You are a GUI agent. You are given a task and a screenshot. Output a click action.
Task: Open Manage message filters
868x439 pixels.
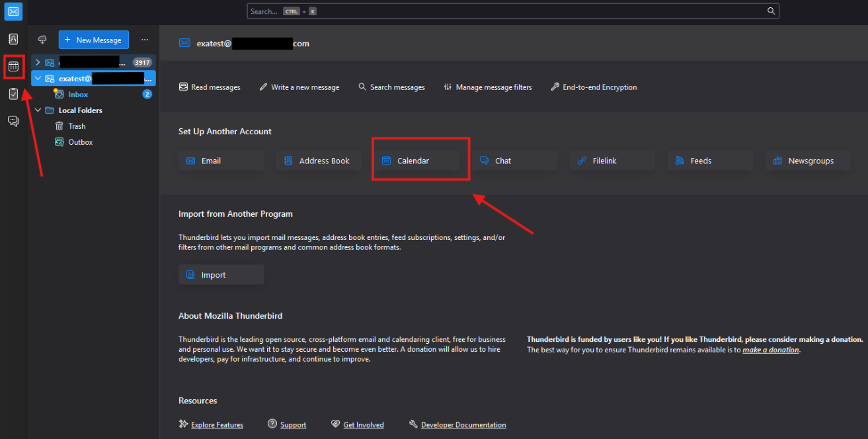click(x=487, y=87)
